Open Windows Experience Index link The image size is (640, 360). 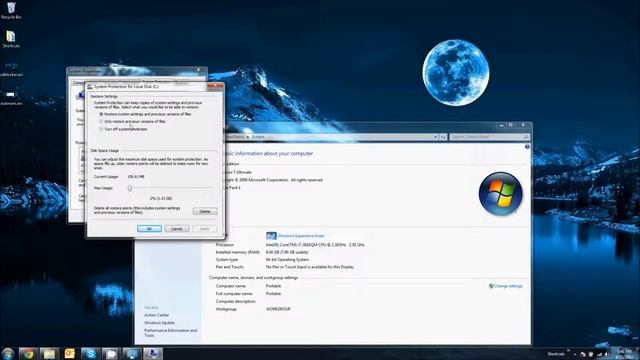click(301, 236)
